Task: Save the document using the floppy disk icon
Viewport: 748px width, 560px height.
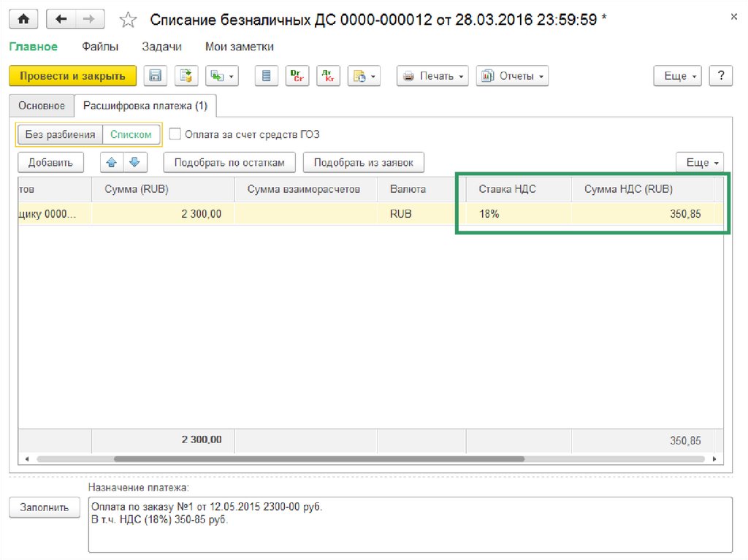Action: [155, 76]
